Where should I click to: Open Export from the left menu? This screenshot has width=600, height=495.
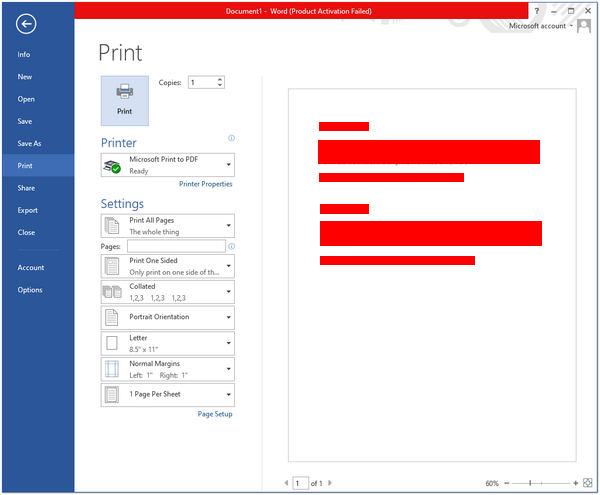point(27,210)
